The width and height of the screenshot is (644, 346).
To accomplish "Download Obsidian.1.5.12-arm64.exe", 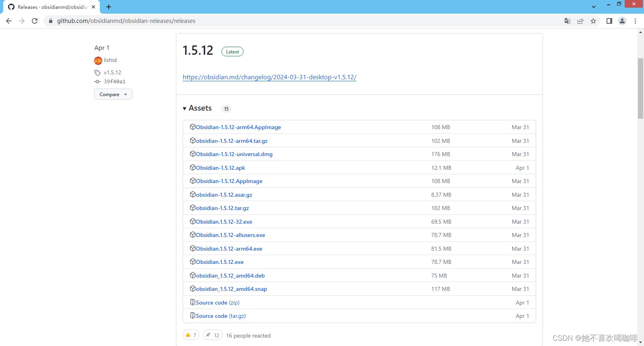I will (x=229, y=249).
